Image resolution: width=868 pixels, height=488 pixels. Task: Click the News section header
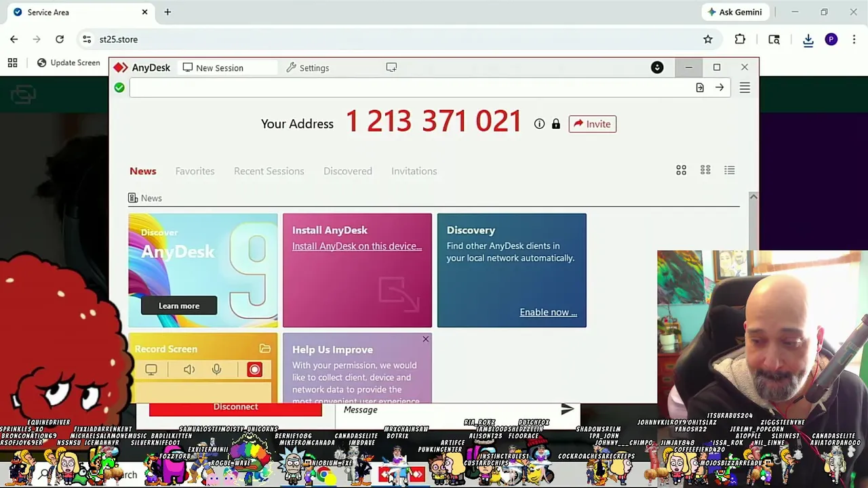coord(145,198)
